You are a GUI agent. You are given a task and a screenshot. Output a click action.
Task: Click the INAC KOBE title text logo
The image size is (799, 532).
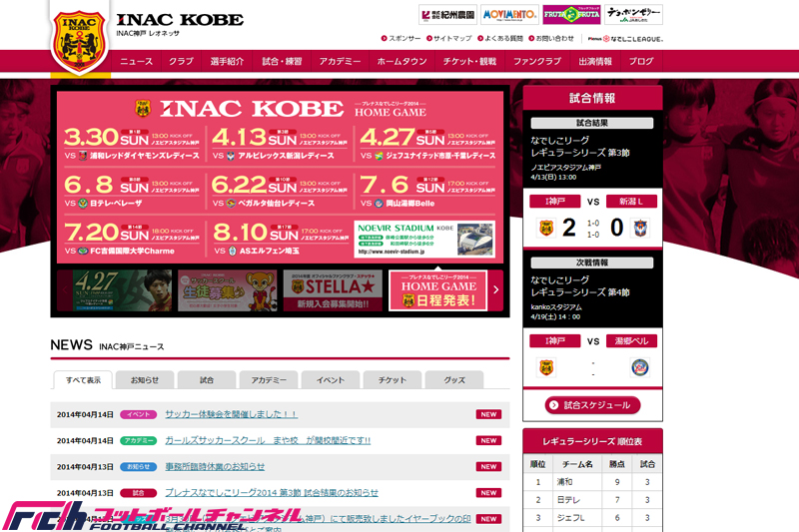pos(180,20)
